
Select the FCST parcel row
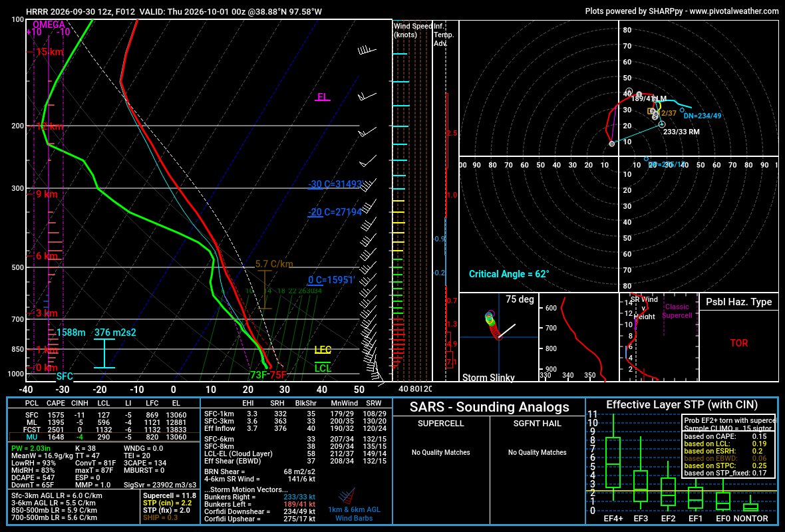pos(105,430)
